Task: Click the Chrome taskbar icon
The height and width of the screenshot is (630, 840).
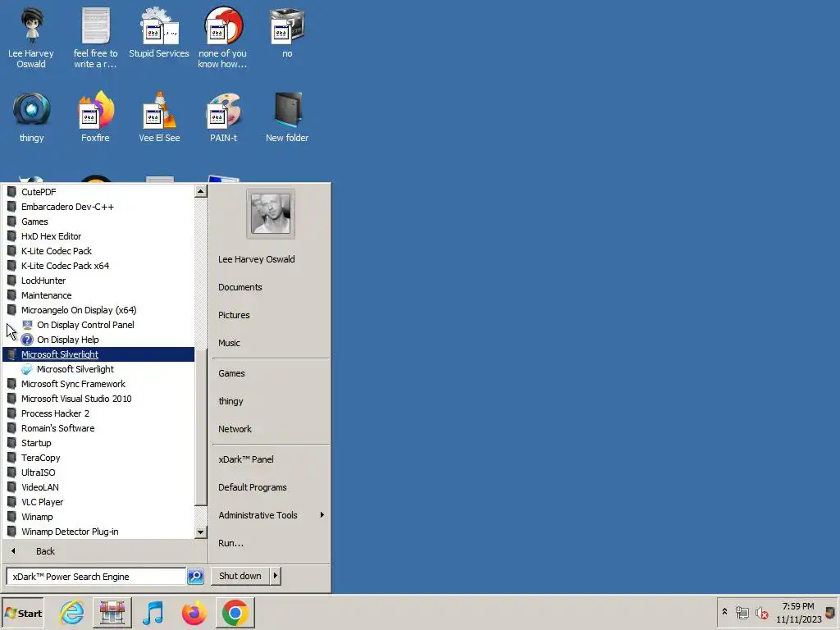Action: [235, 613]
